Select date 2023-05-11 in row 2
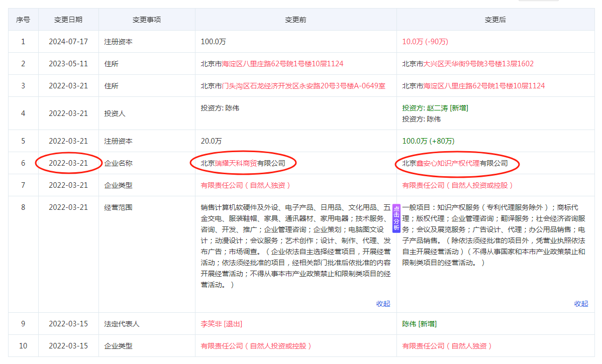 68,64
